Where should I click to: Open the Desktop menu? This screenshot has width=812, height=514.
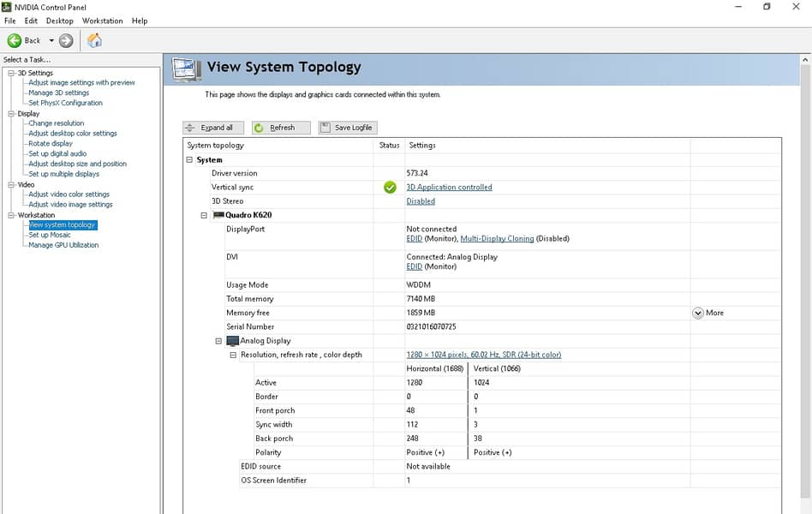tap(60, 21)
